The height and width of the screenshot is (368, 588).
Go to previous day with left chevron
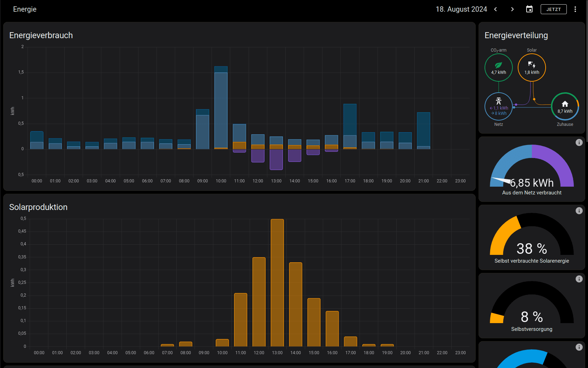point(495,9)
